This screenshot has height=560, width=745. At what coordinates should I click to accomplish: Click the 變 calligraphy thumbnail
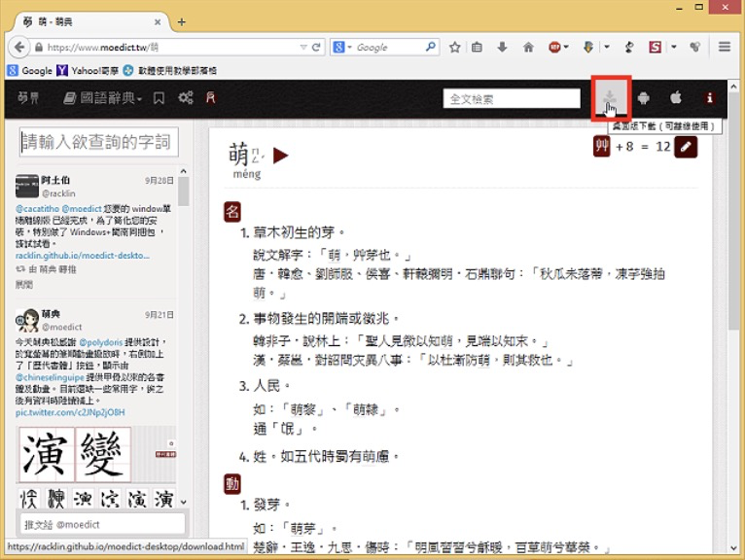click(103, 454)
